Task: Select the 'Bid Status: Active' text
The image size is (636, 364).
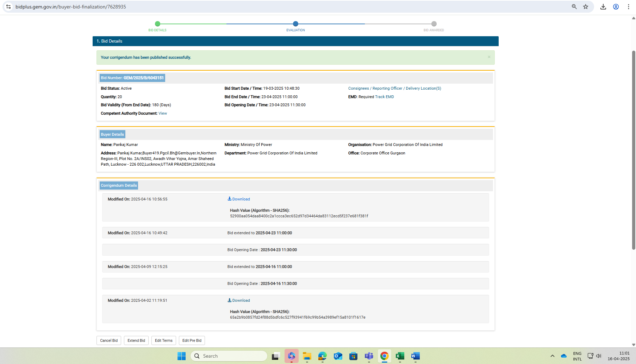Action: click(x=116, y=88)
